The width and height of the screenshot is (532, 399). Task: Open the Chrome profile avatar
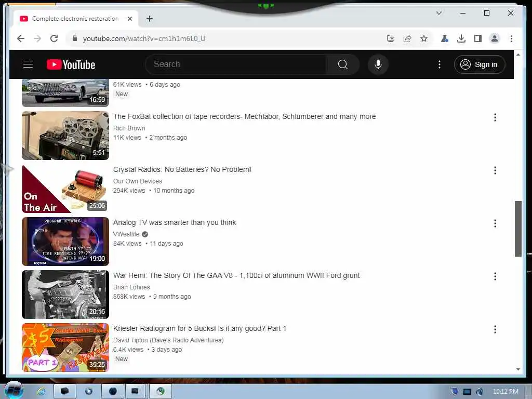495,38
